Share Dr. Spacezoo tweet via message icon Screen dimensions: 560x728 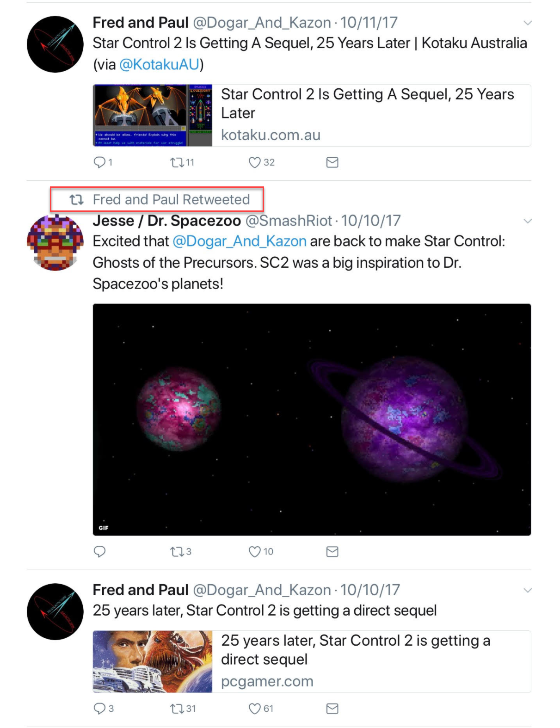click(x=332, y=551)
